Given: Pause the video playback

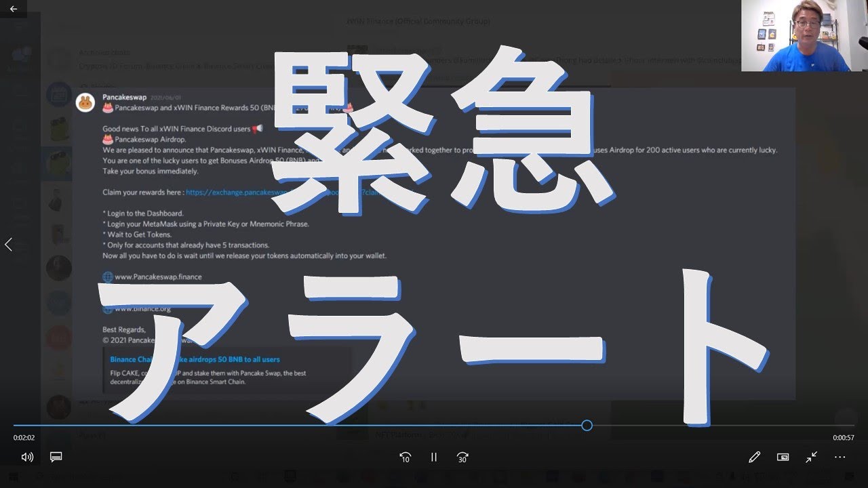Looking at the screenshot, I should (x=434, y=457).
